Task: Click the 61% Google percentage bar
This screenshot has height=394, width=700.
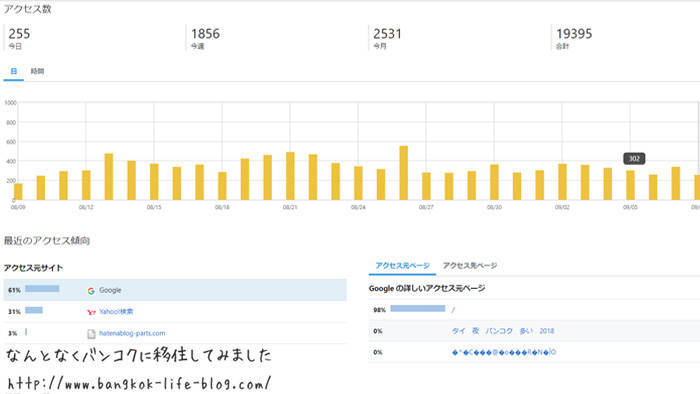Action: coord(42,289)
